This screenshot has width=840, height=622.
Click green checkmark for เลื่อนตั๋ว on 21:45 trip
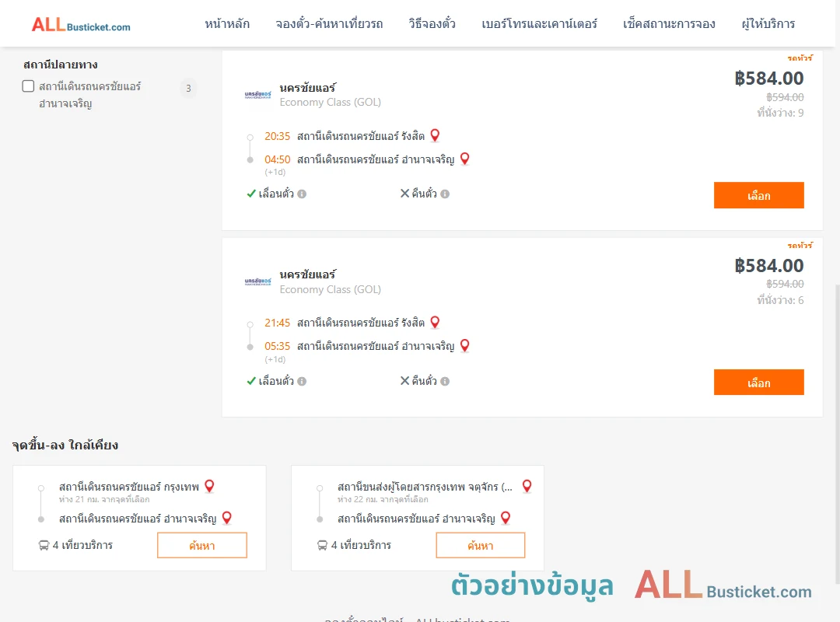pyautogui.click(x=251, y=381)
